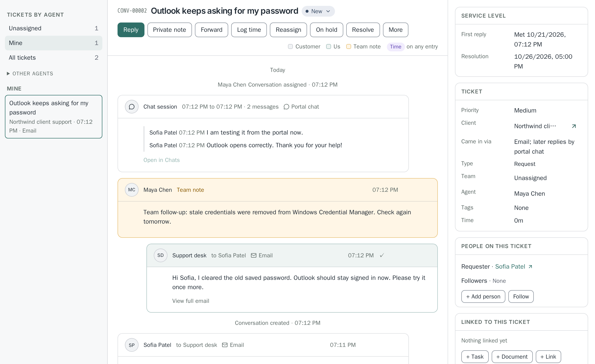Click View full email link

point(191,301)
